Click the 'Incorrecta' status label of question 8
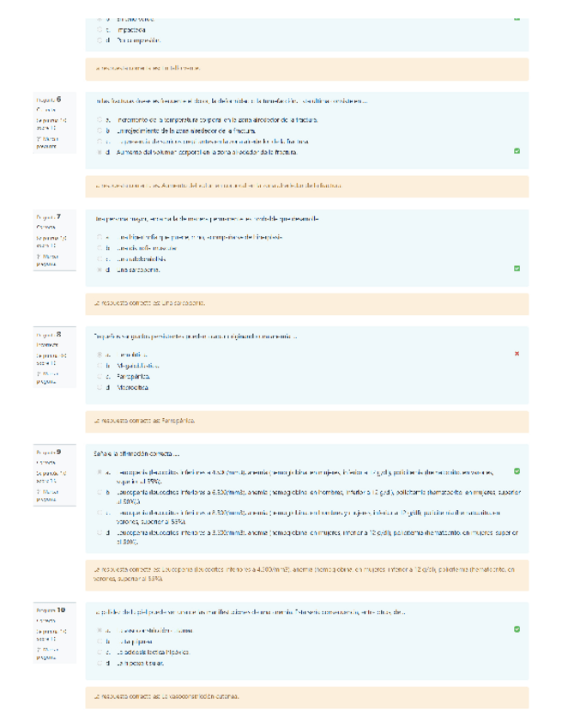 (47, 344)
